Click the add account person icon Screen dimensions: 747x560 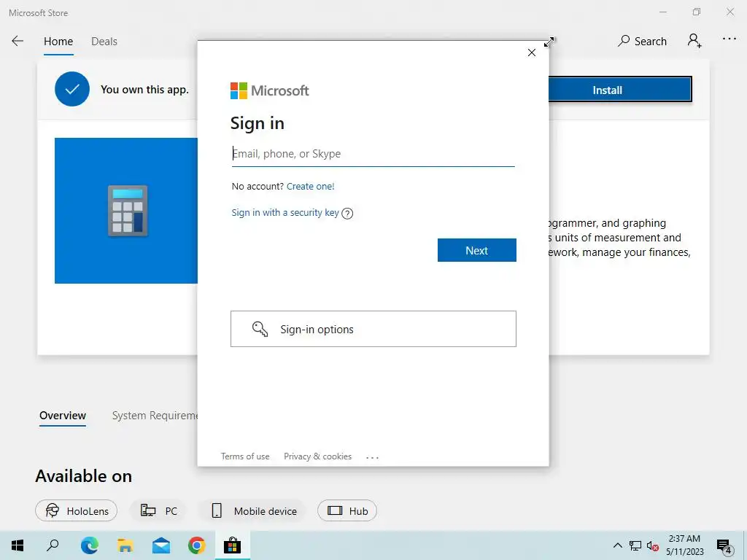[694, 41]
